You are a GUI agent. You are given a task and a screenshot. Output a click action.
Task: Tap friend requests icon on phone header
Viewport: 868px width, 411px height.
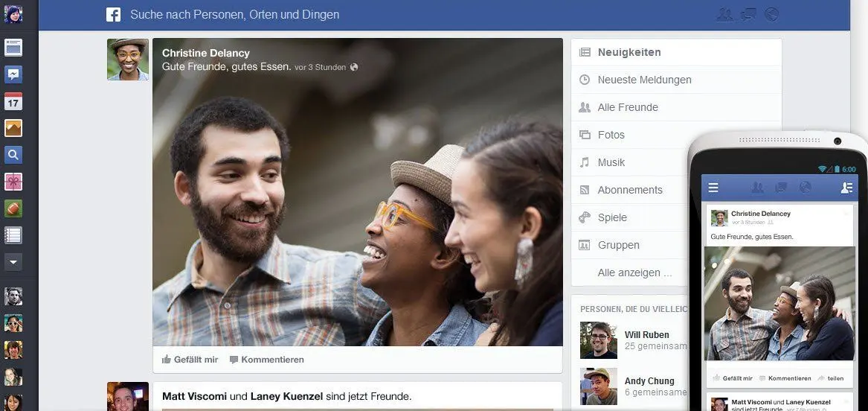pos(758,188)
